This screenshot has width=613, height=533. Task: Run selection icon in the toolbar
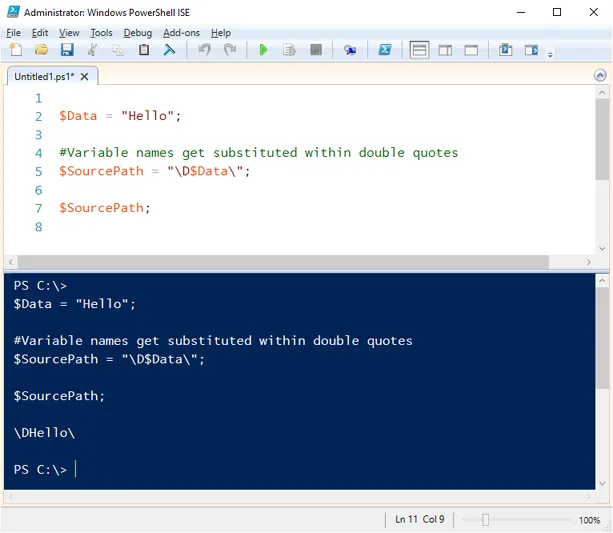[x=289, y=50]
